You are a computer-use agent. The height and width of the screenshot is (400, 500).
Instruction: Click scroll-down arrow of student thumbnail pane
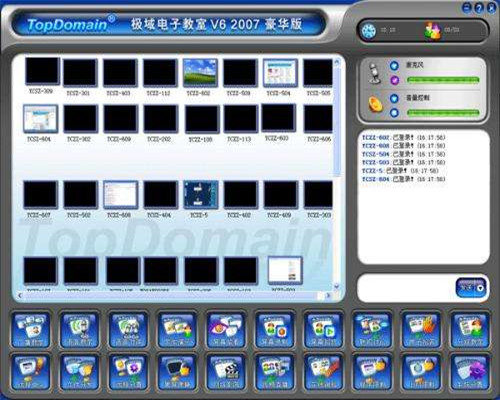[x=337, y=286]
